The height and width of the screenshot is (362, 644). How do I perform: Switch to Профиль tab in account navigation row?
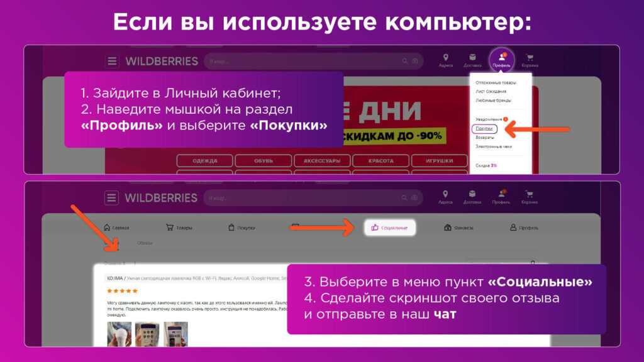tap(524, 228)
